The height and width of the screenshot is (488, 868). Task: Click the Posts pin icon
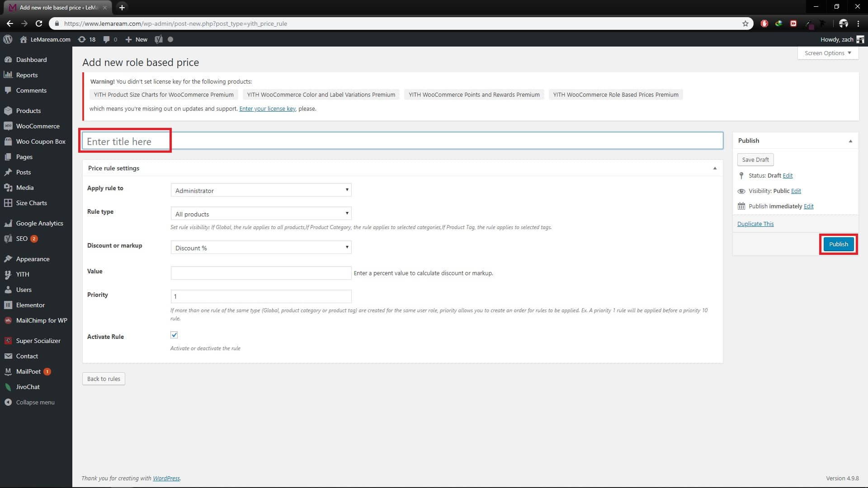[x=8, y=172]
